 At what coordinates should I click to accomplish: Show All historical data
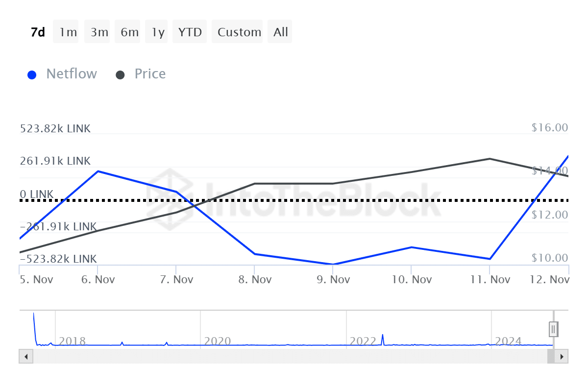click(281, 32)
